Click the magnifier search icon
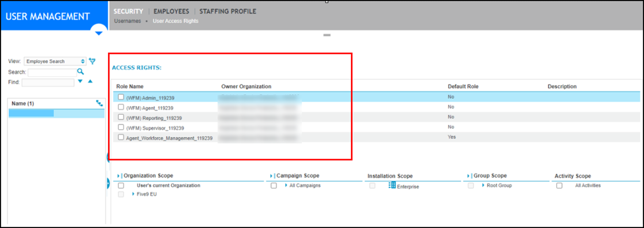 (80, 72)
